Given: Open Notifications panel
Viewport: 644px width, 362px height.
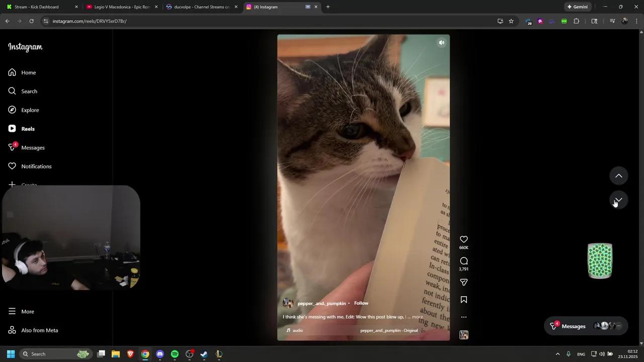Looking at the screenshot, I should (30, 166).
